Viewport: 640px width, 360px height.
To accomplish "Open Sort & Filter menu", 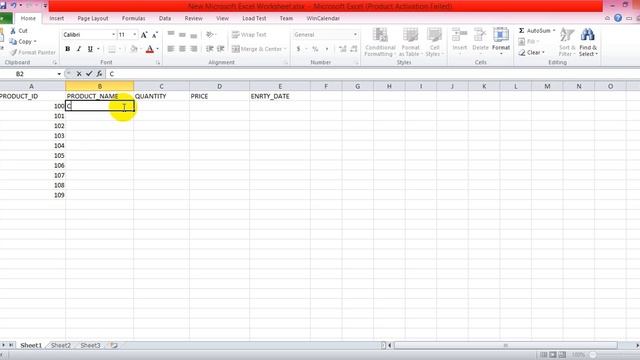I will tap(566, 42).
